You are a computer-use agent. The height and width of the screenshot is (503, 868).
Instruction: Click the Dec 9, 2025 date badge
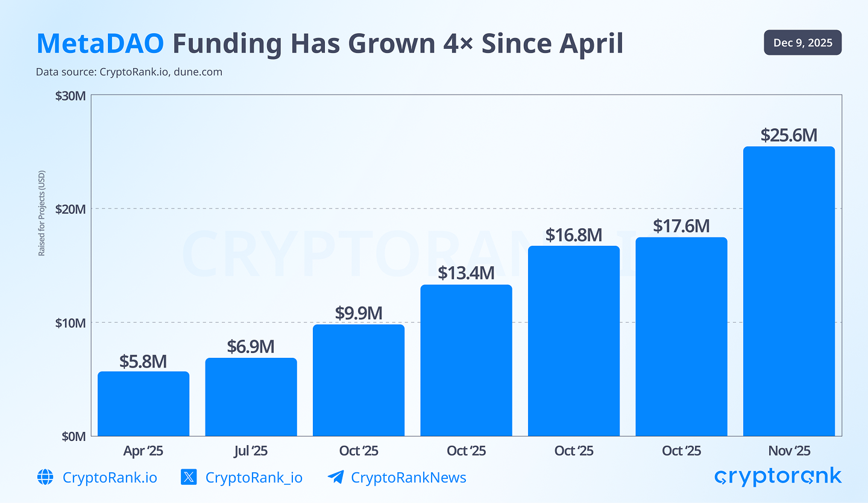pyautogui.click(x=802, y=43)
